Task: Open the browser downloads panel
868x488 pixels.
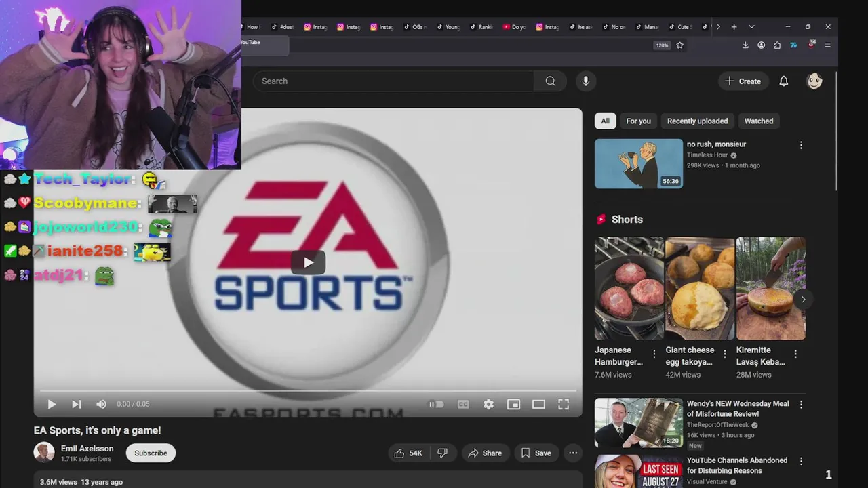Action: point(745,45)
